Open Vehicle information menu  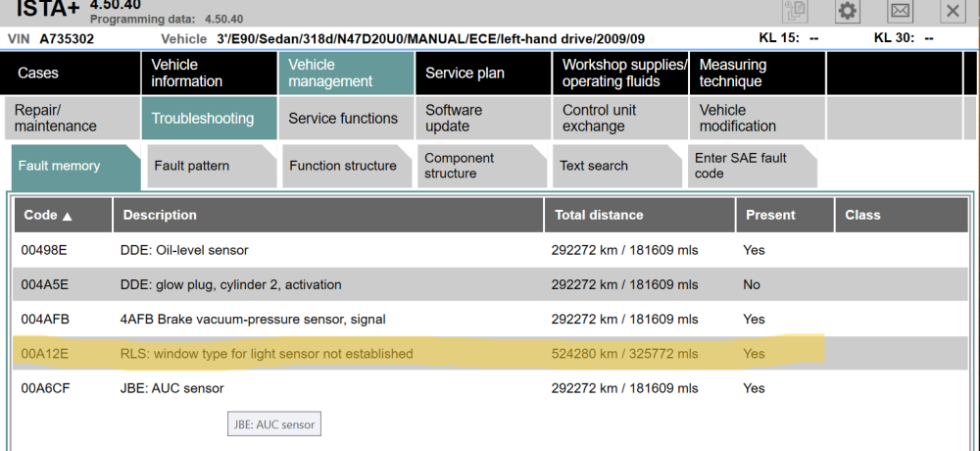click(208, 74)
